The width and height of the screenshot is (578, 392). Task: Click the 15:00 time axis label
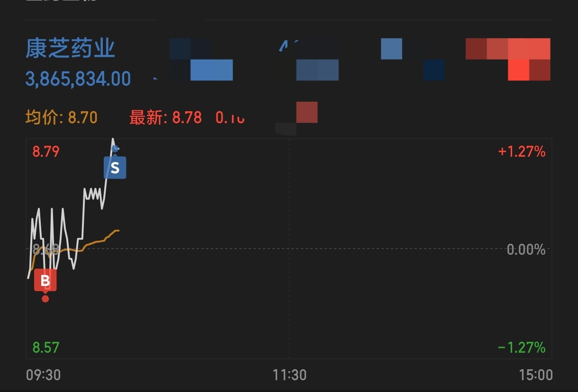coord(535,375)
